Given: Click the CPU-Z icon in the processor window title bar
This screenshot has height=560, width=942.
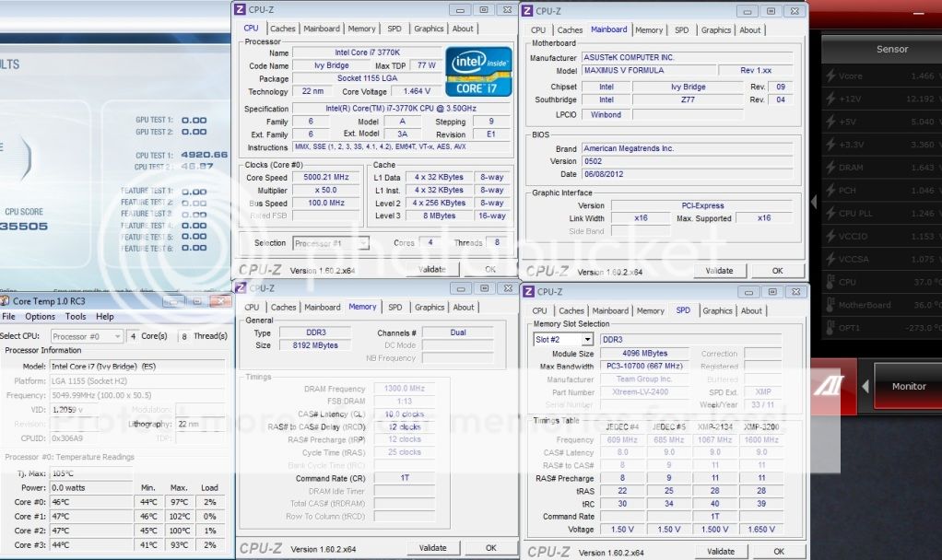Looking at the screenshot, I should coord(240,9).
